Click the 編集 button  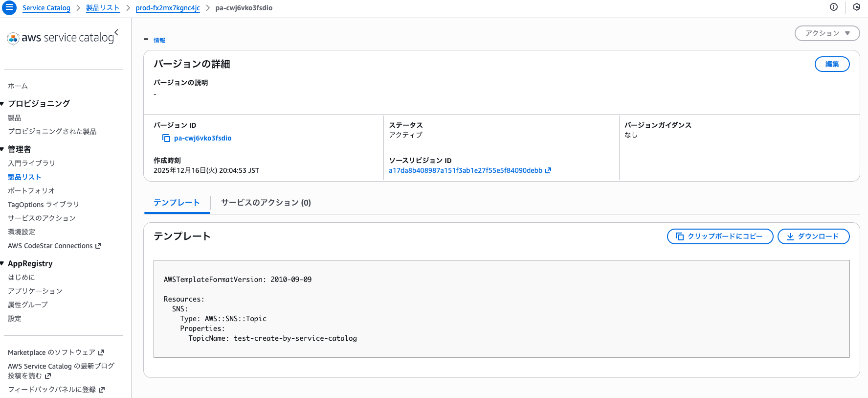pos(832,64)
